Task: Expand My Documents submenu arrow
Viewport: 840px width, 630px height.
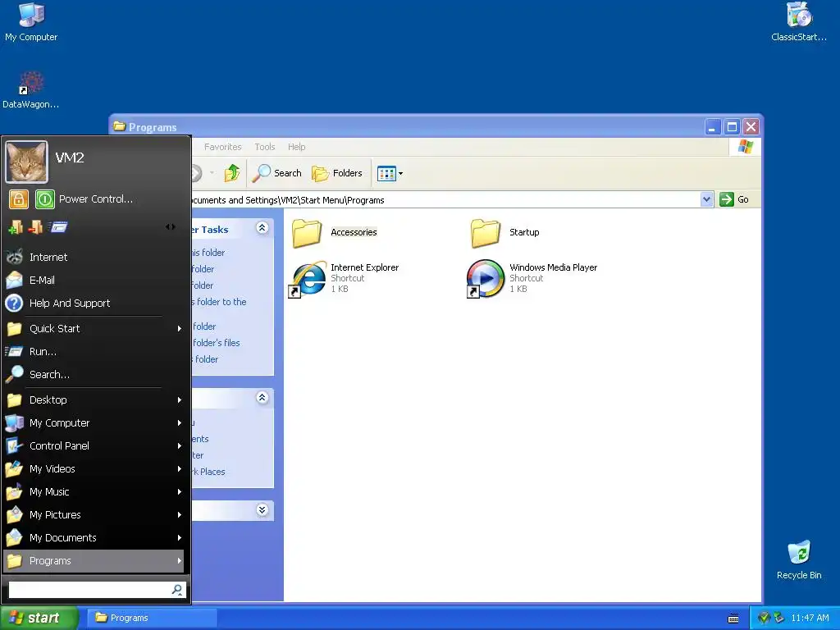Action: (180, 538)
